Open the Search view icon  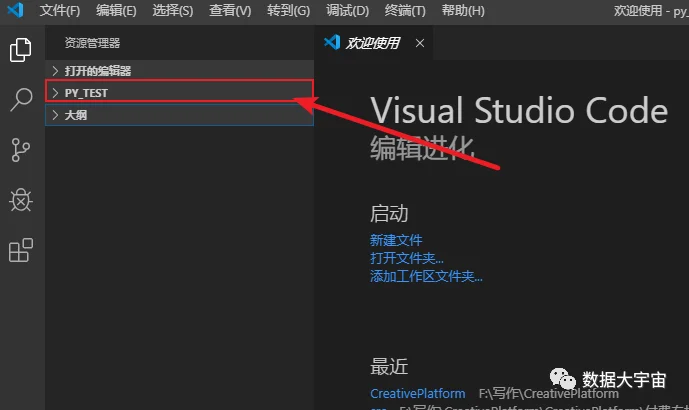point(21,99)
